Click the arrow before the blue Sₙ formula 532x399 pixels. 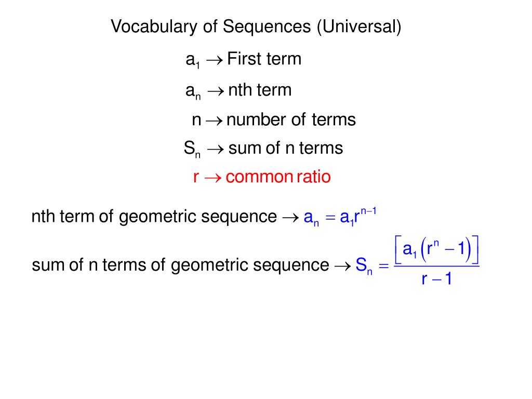[343, 266]
